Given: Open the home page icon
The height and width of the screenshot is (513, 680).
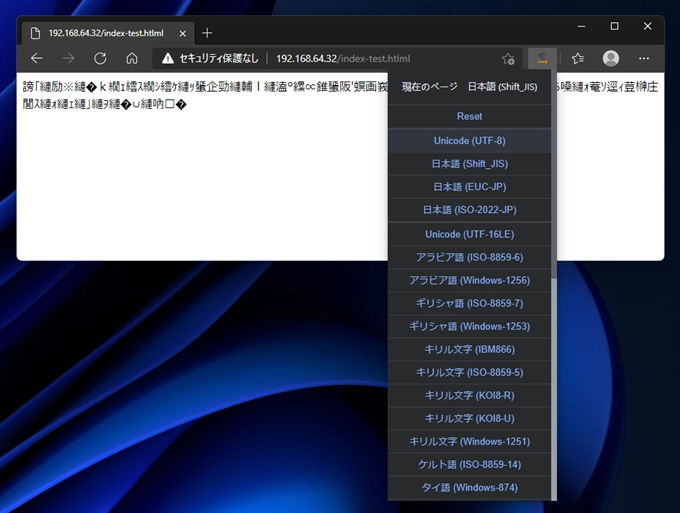Looking at the screenshot, I should click(x=132, y=59).
